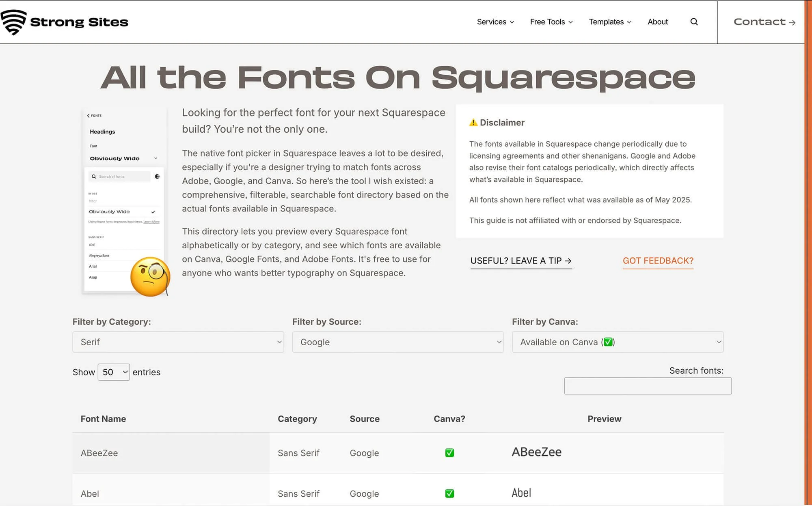Open the Filter by Source dropdown

pyautogui.click(x=397, y=342)
